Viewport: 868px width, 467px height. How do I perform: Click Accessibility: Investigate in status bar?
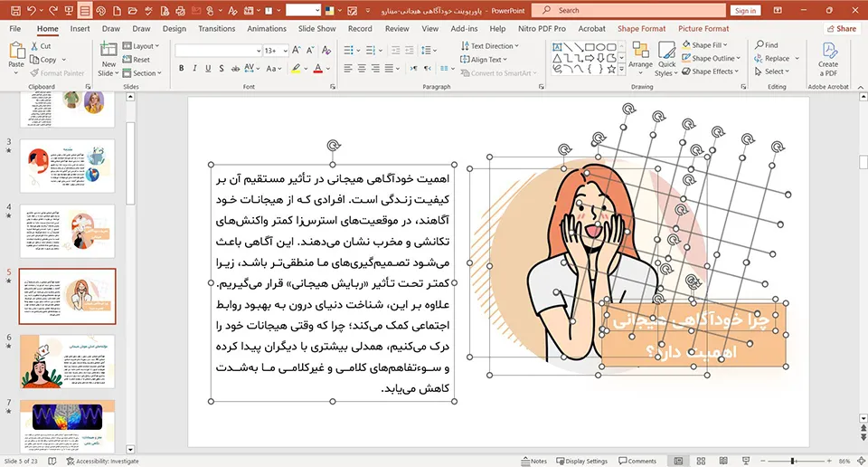pos(102,461)
